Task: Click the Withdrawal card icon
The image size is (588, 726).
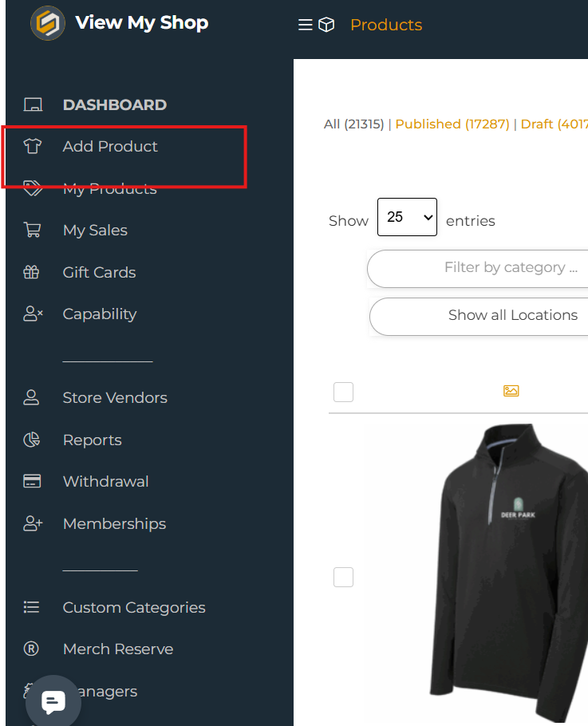Action: coord(32,481)
